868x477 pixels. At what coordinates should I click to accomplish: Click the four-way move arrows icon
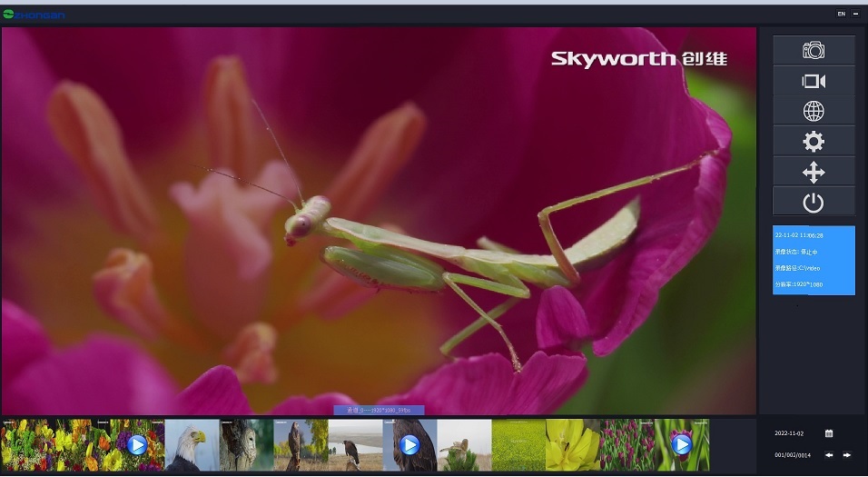tap(814, 172)
